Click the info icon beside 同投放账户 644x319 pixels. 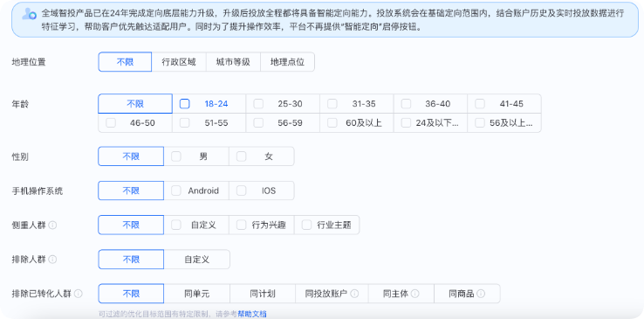tap(354, 294)
